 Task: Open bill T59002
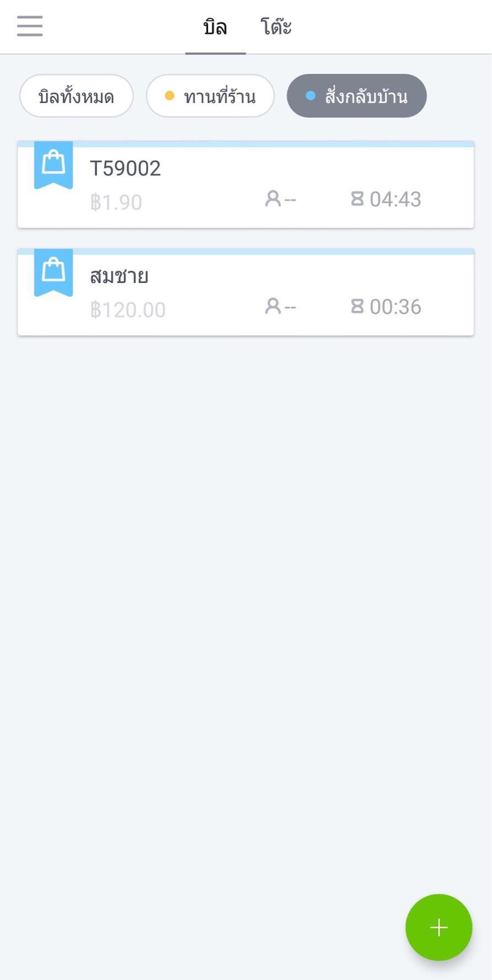125,168
